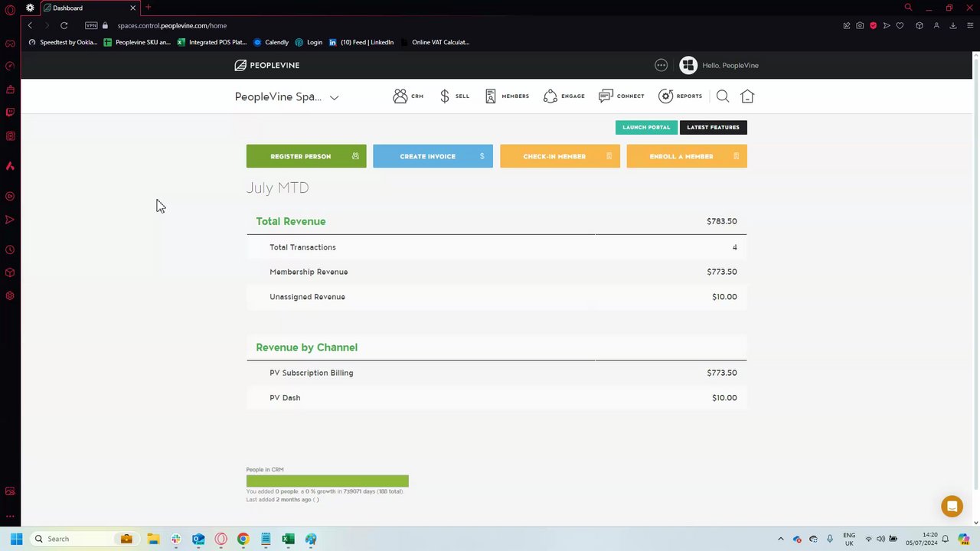Image resolution: width=980 pixels, height=551 pixels.
Task: Open the Reports gear menu
Action: (x=666, y=96)
